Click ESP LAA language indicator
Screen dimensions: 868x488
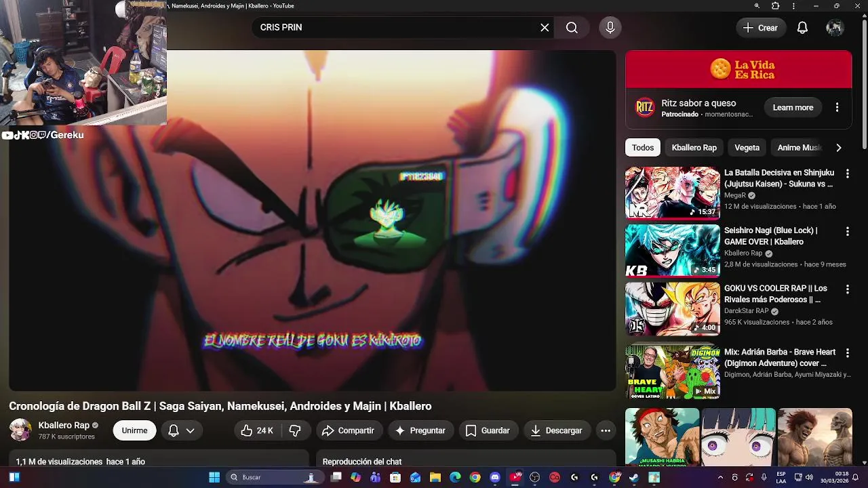[x=781, y=477]
